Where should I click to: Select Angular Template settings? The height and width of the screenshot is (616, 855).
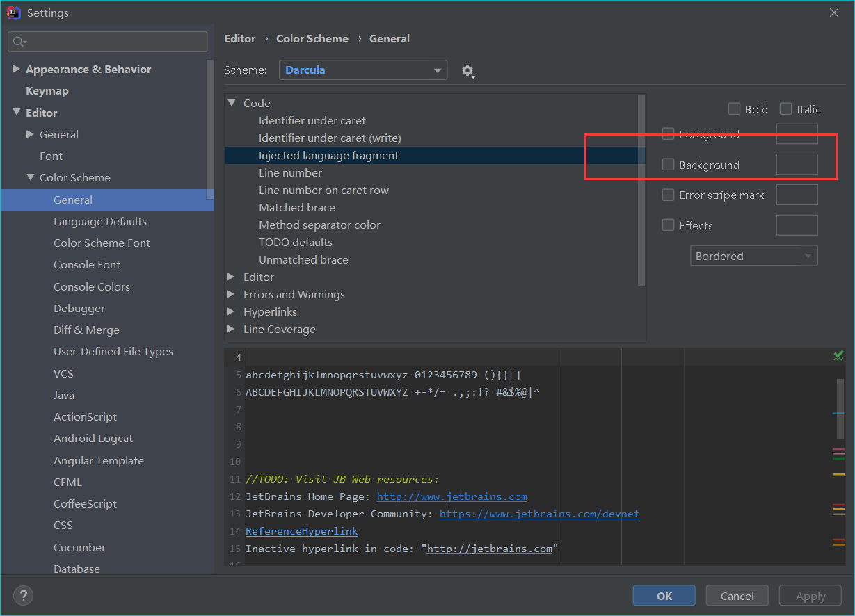[99, 461]
